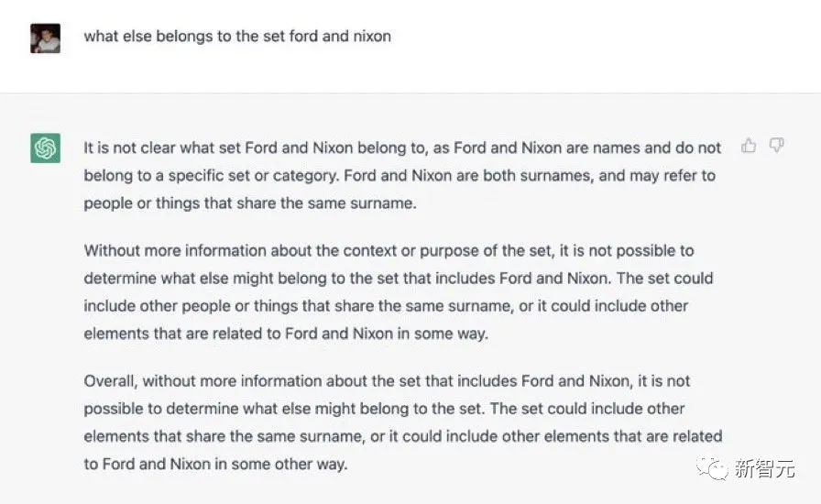Click the paragraph starting 'Without more information'
Viewport: 821px width, 504px height.
[399, 291]
